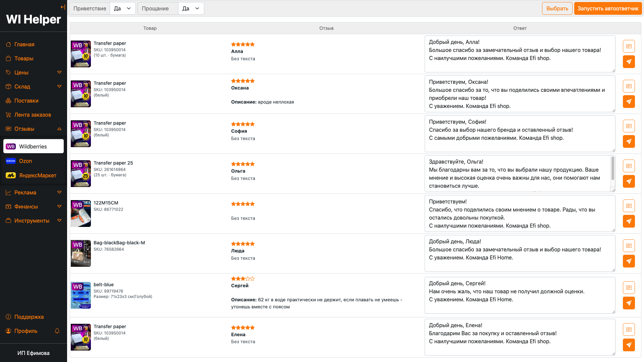The height and width of the screenshot is (362, 644).
Task: Click the template icon for Елена's review
Action: pyautogui.click(x=629, y=329)
